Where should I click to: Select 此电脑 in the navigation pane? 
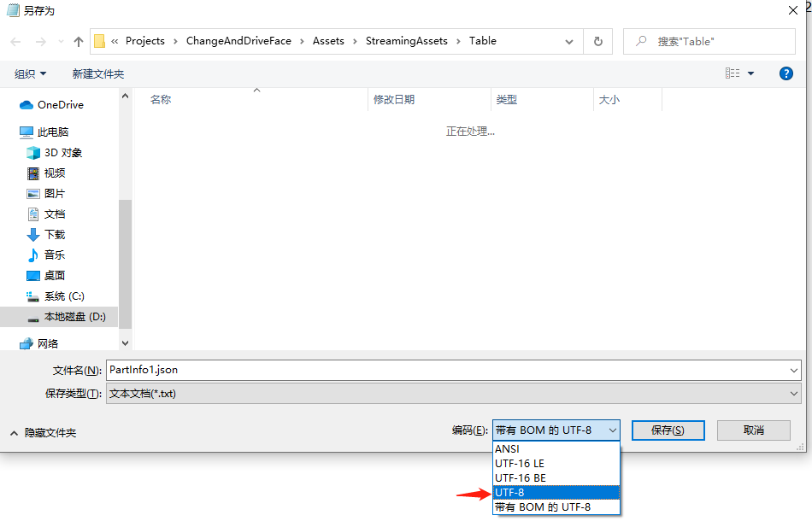(x=44, y=132)
